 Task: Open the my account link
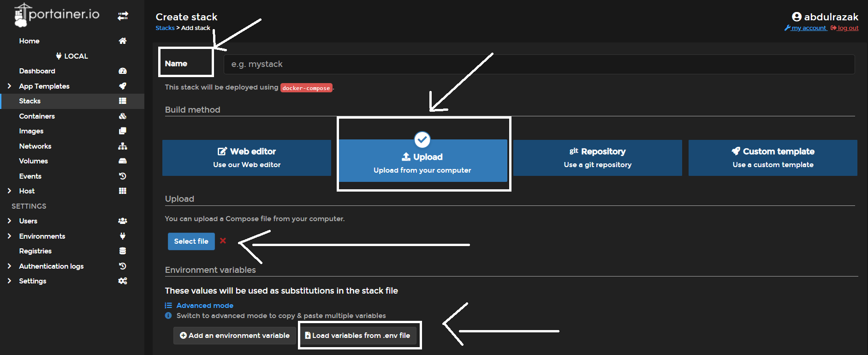[x=805, y=28]
